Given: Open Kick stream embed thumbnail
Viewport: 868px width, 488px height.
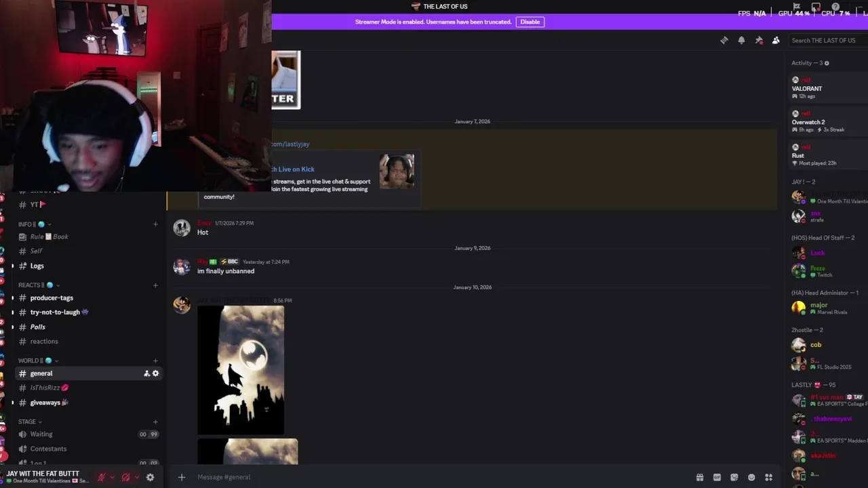Looking at the screenshot, I should coord(397,171).
